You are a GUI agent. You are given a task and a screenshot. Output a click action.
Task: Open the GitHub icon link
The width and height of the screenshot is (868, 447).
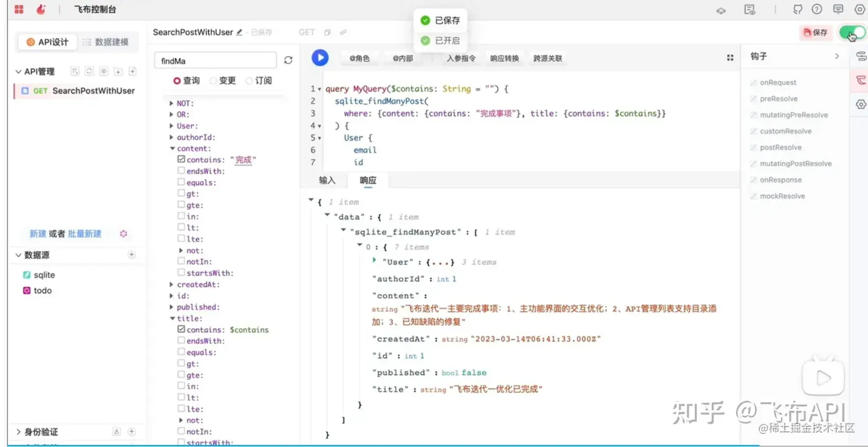click(x=797, y=10)
